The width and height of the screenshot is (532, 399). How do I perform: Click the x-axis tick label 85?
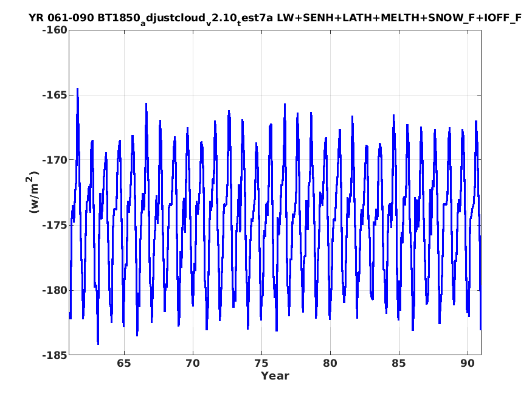399,363
